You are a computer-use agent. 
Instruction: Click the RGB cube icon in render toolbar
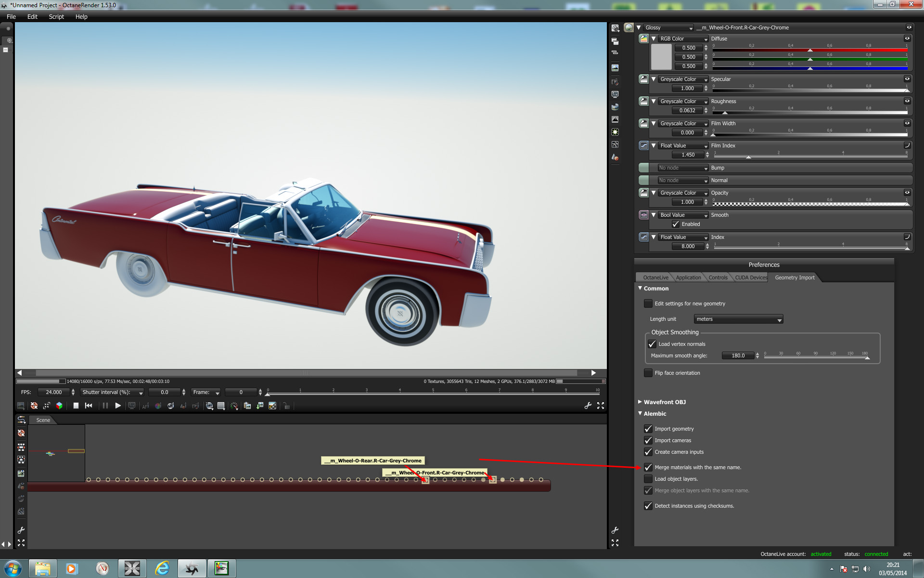point(59,406)
